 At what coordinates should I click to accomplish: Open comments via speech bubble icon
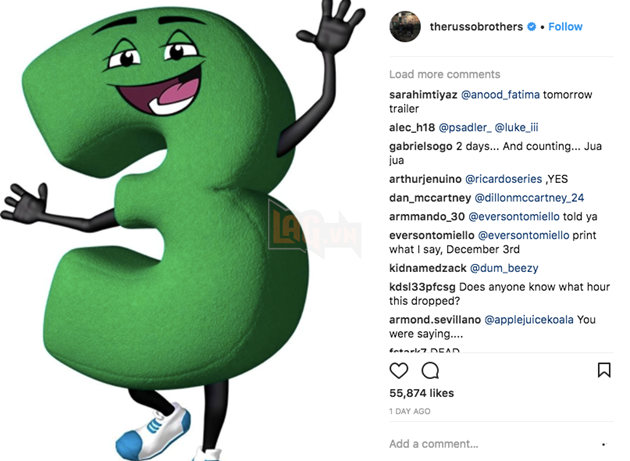click(x=430, y=371)
